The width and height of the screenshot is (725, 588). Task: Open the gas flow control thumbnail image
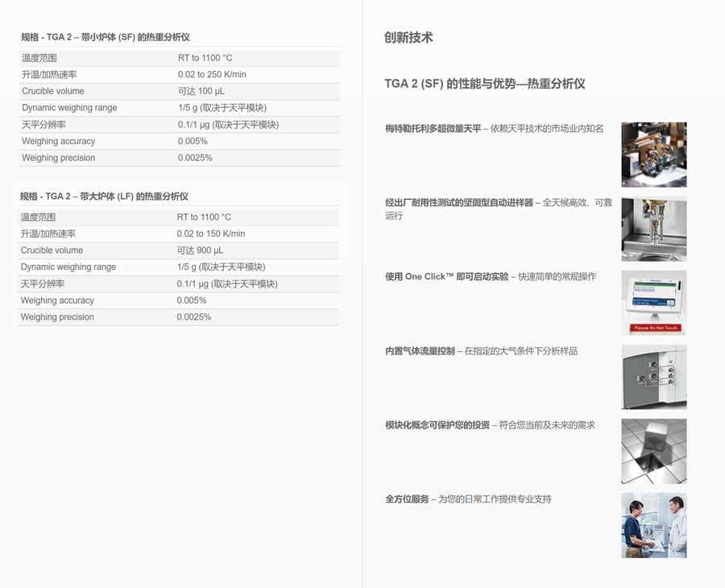coord(654,377)
